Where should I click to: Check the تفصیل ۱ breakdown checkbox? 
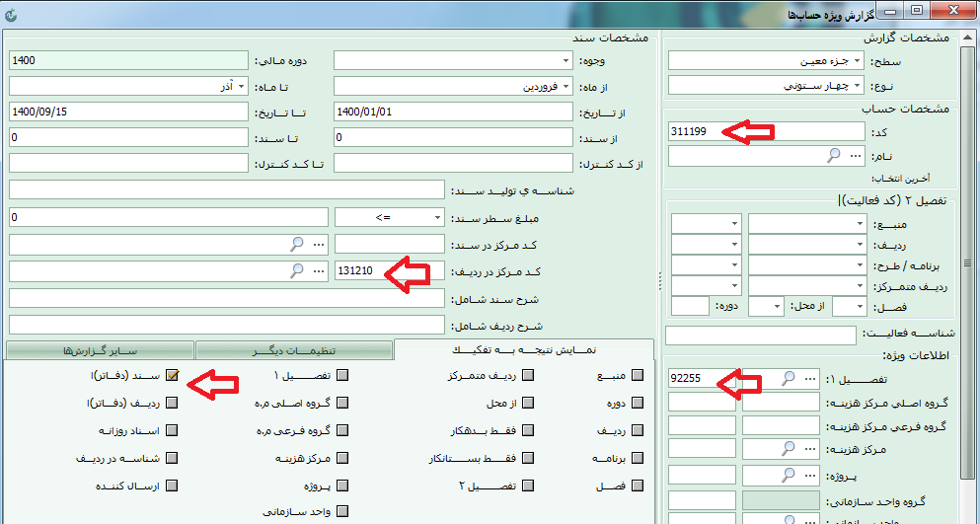tap(341, 375)
